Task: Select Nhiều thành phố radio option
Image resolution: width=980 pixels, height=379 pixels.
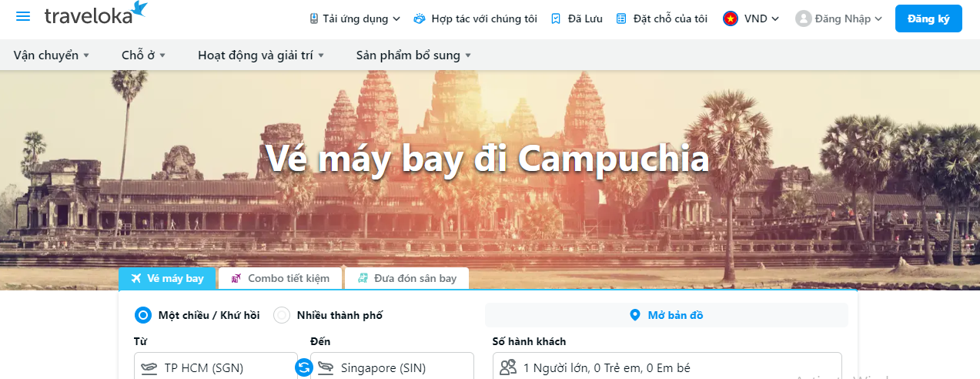Action: [283, 315]
